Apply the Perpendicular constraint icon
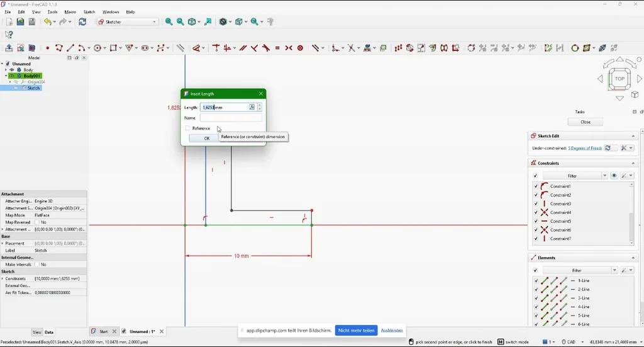Image resolution: width=644 pixels, height=347 pixels. (x=254, y=48)
